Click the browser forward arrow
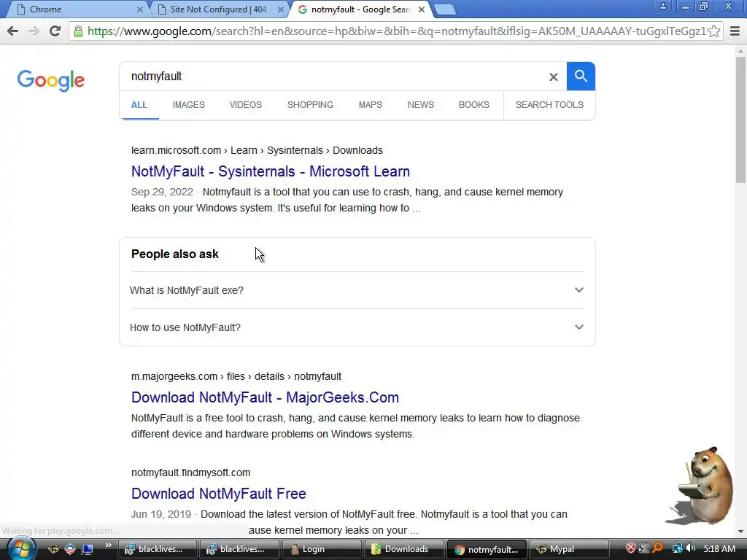 pyautogui.click(x=34, y=31)
